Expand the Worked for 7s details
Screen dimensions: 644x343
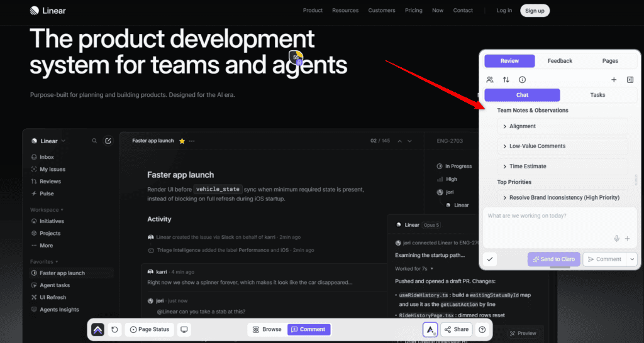click(414, 269)
